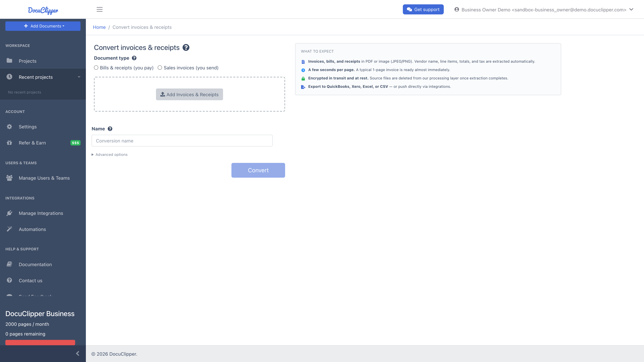Select Sales invoices (you send) radio
The image size is (644, 362).
160,68
